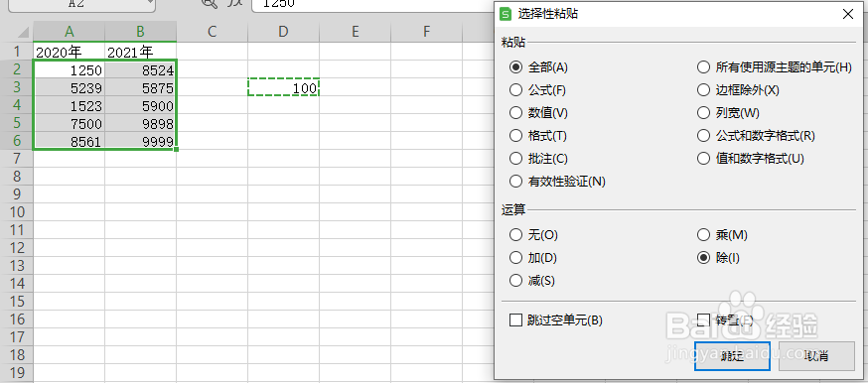Click the Select All corner triangle
This screenshot has width=868, height=383.
23,32
